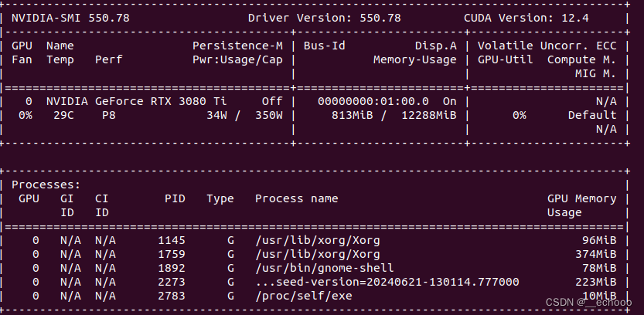
Task: Click the NVIDIA-SMI 550.78 version text
Action: (70, 18)
